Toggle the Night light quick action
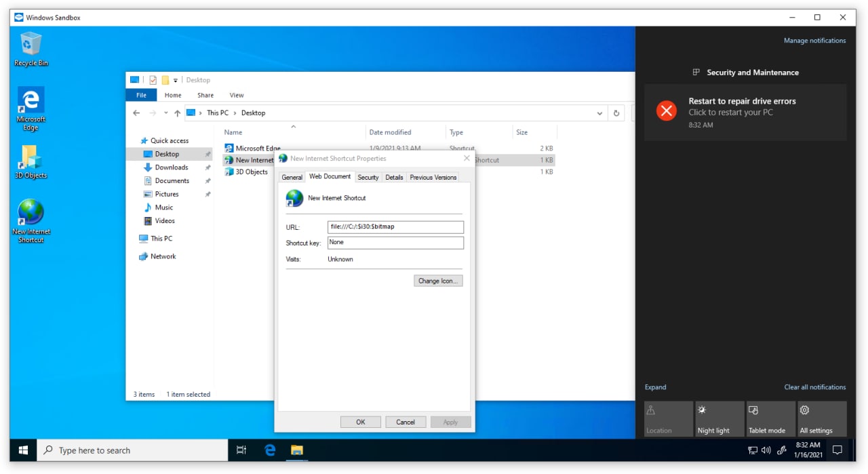868x474 pixels. (719, 419)
